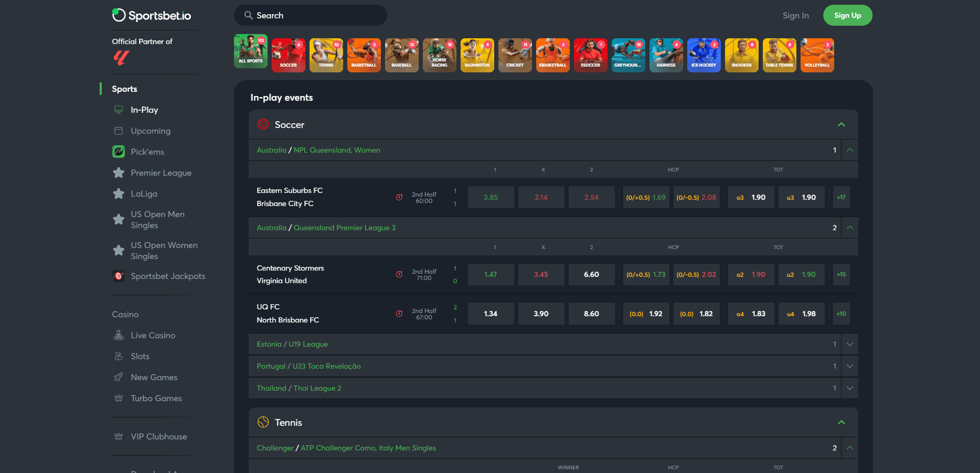Image resolution: width=980 pixels, height=473 pixels.
Task: Go to Upcoming in the sidebar
Action: point(151,131)
